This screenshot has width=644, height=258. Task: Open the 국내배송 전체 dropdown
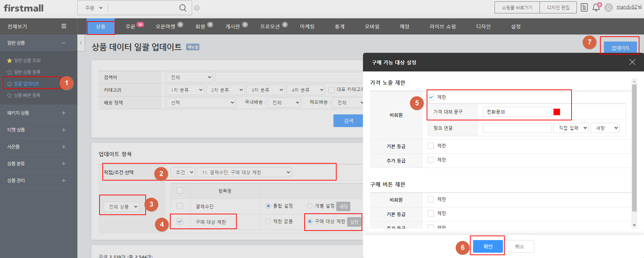click(x=284, y=103)
